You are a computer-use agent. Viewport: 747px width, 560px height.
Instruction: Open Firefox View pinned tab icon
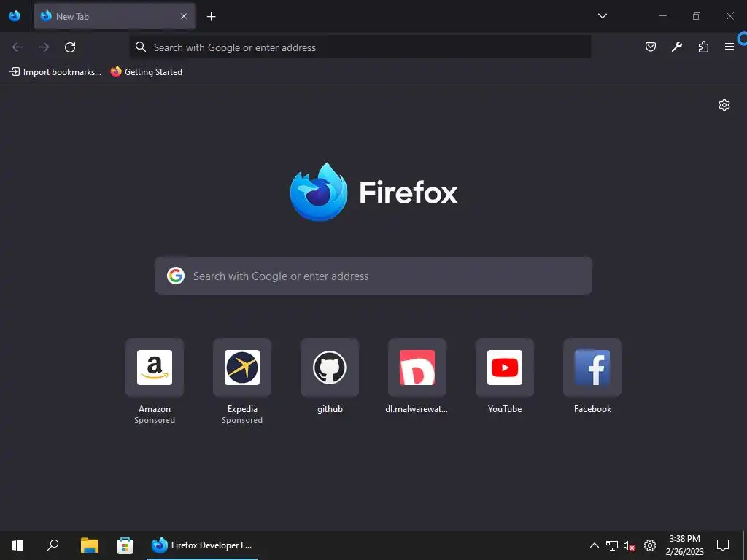[15, 16]
